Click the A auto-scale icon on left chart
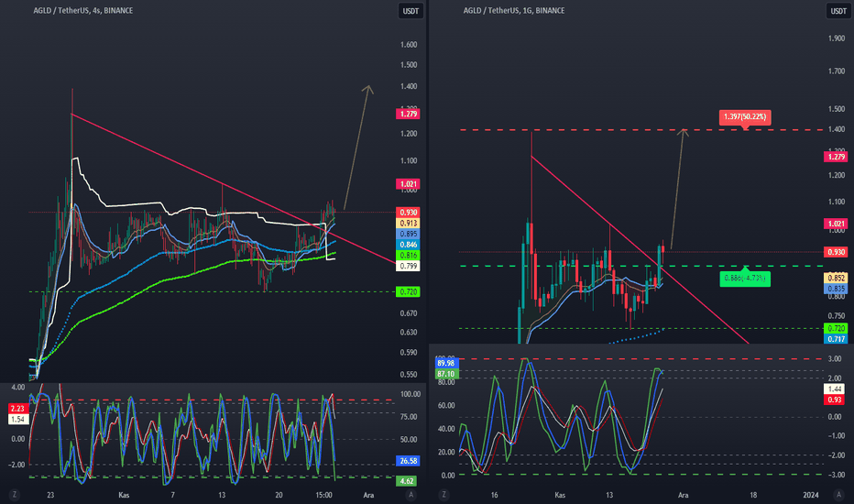The width and height of the screenshot is (854, 504). (411, 495)
